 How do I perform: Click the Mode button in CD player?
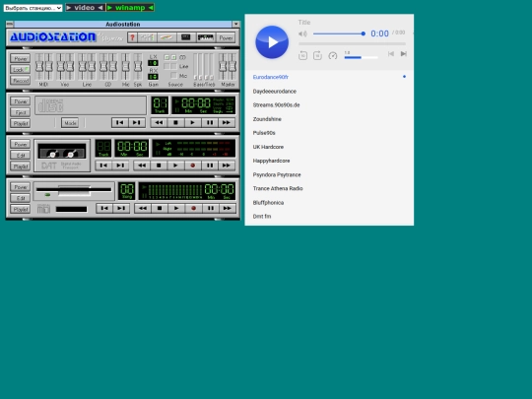click(70, 123)
